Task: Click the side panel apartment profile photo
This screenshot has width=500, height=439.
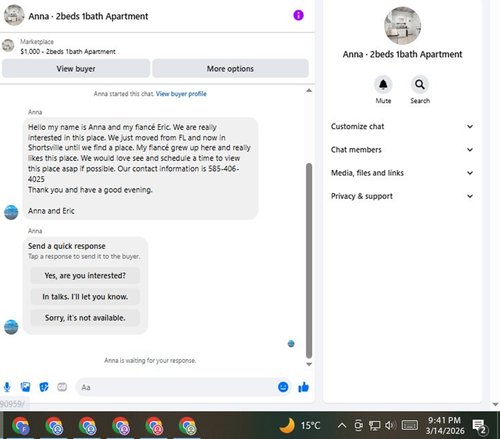Action: tap(402, 26)
